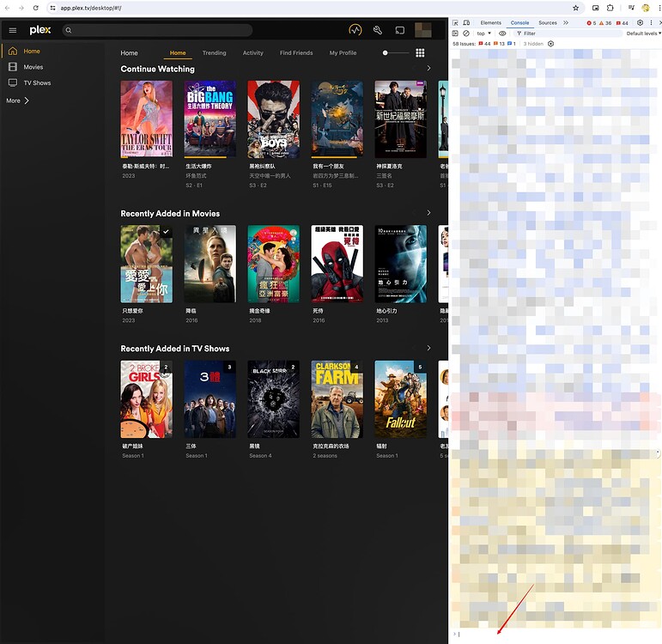Click the DevTools inspect element icon

coord(455,23)
